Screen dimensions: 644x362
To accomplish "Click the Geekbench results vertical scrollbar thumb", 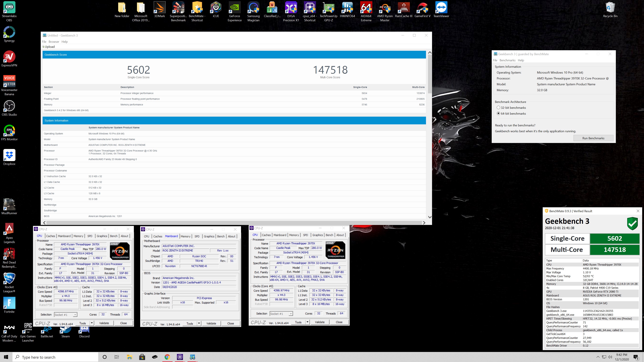I will [430, 74].
